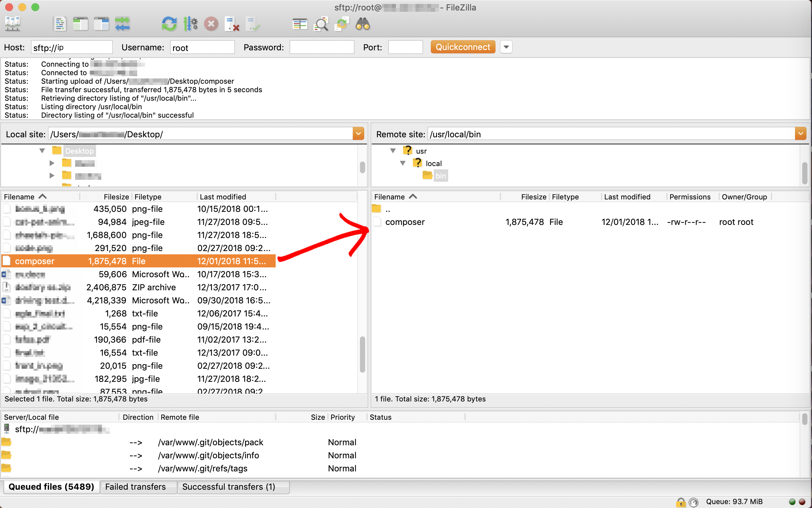Search for files with the binoculars icon
Viewport: 812px width, 508px height.
363,24
